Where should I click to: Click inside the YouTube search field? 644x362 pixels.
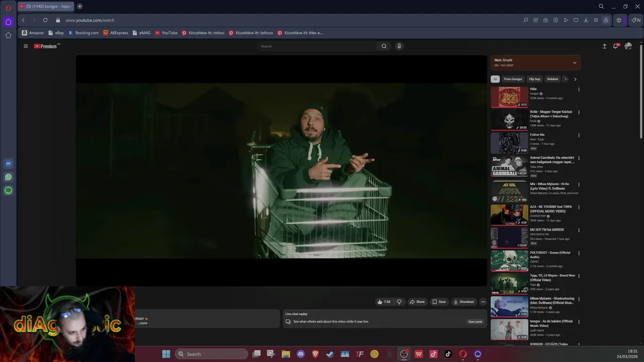point(317,46)
